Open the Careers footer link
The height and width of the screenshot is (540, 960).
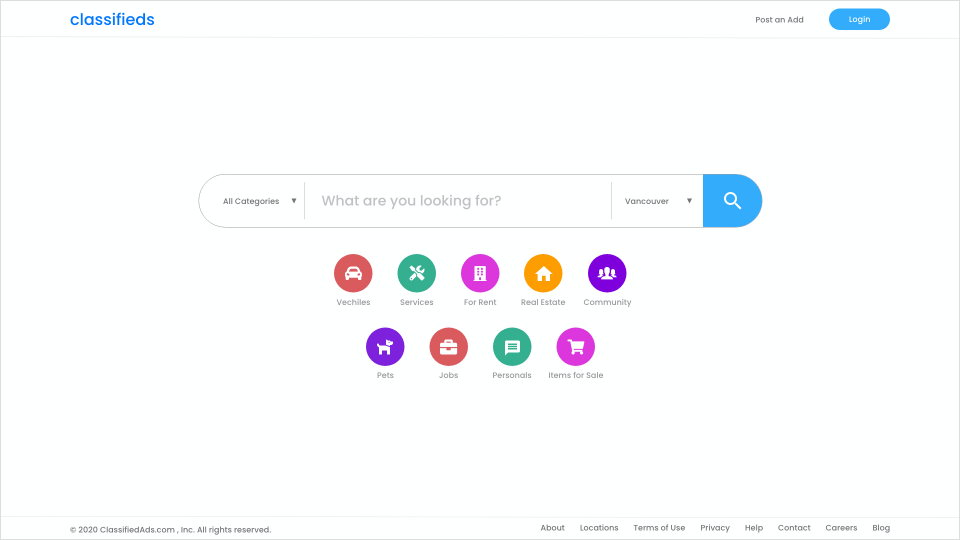[841, 528]
